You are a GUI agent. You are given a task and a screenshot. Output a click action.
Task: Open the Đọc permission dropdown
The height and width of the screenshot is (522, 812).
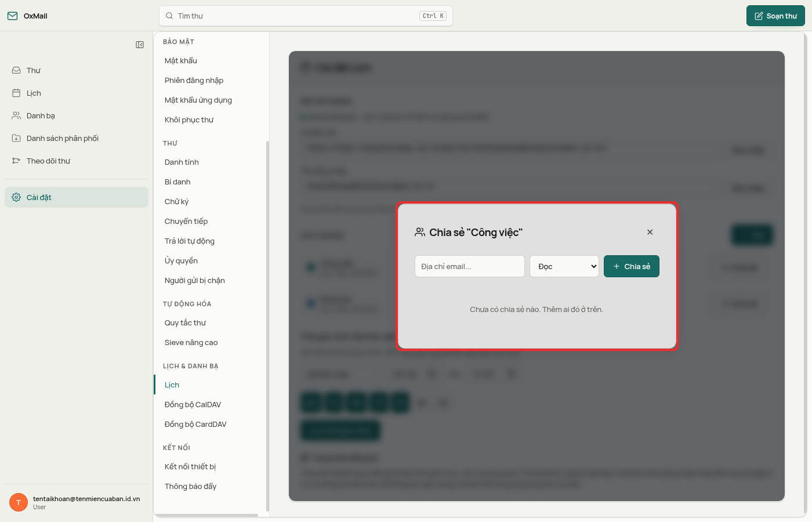pos(564,266)
